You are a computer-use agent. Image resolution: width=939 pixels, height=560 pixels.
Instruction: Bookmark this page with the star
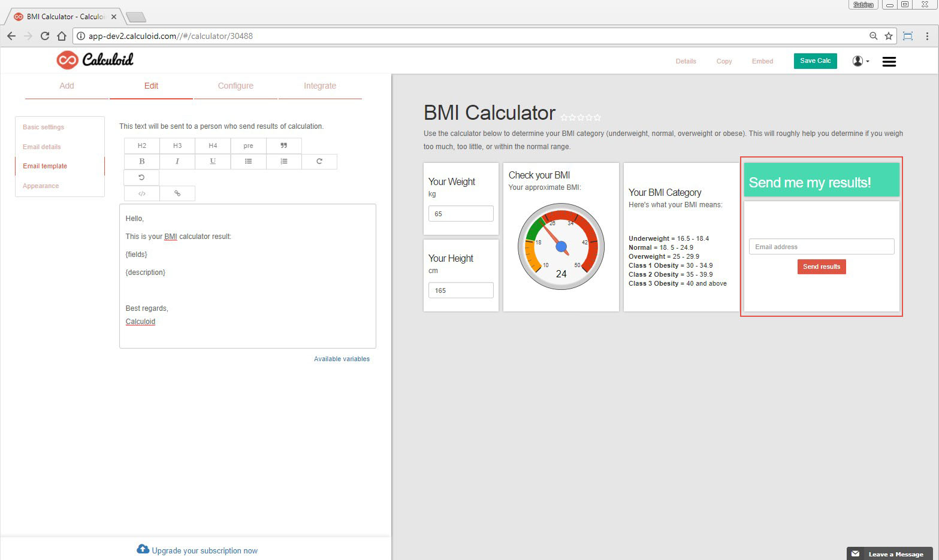coord(889,36)
